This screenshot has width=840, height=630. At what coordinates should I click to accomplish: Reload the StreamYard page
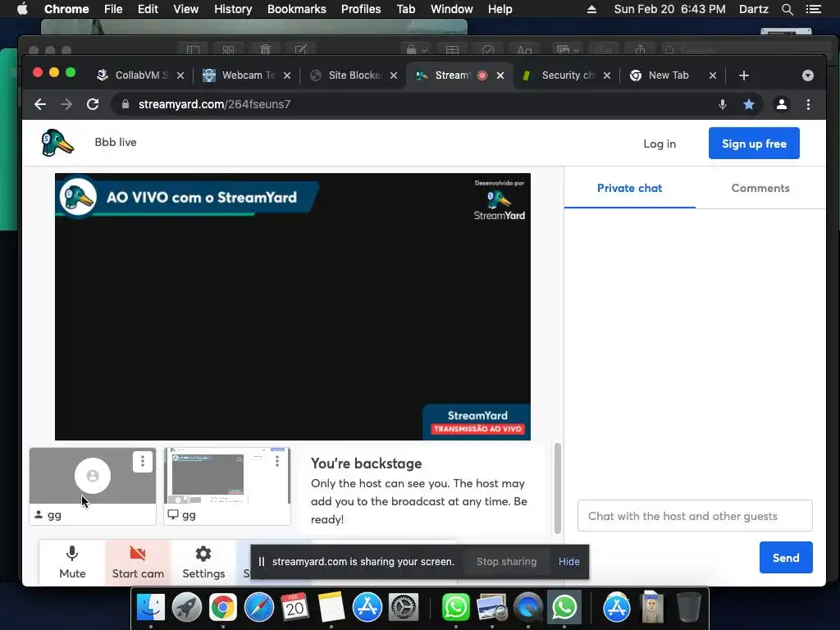93,104
